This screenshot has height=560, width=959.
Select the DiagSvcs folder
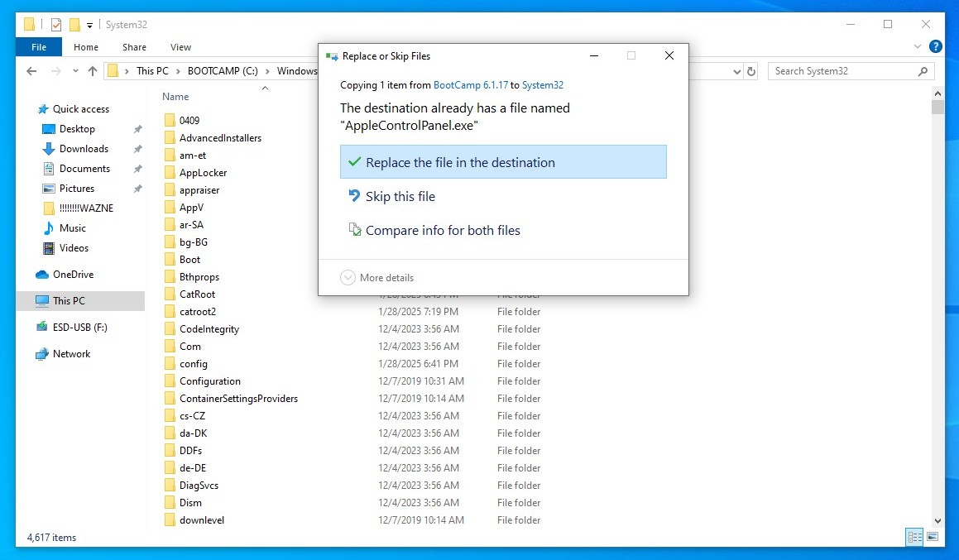[199, 486]
